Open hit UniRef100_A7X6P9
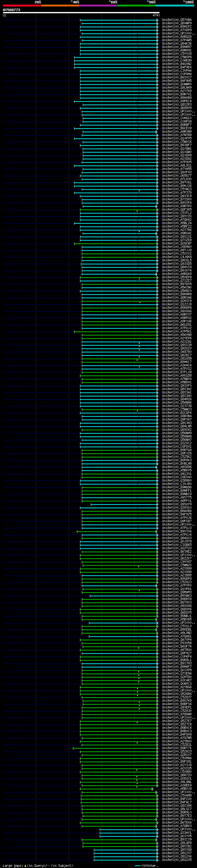 (176, 30)
